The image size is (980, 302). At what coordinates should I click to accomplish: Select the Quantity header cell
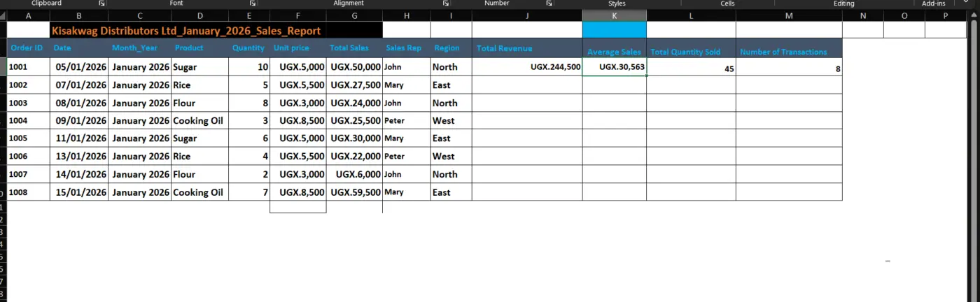coord(249,48)
